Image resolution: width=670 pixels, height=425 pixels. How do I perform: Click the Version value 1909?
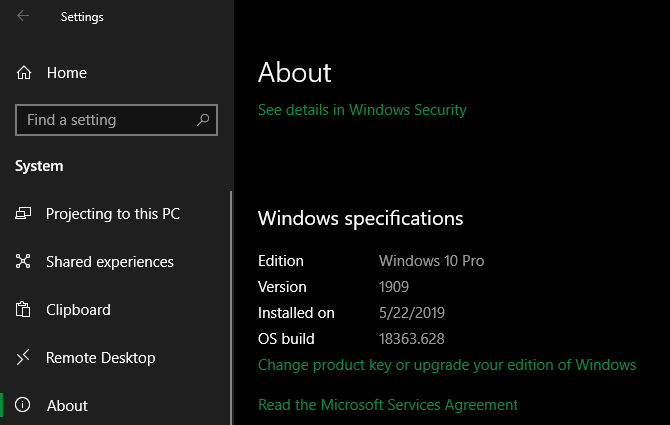pos(396,287)
